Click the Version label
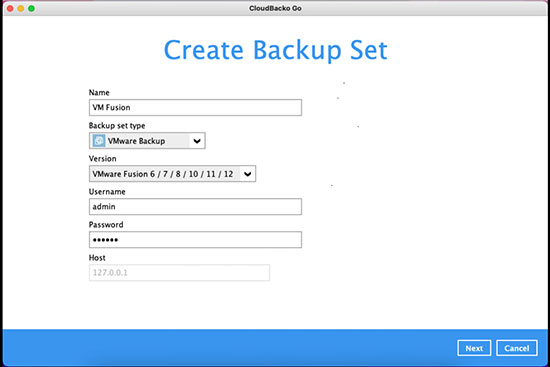This screenshot has height=367, width=550. coord(102,159)
